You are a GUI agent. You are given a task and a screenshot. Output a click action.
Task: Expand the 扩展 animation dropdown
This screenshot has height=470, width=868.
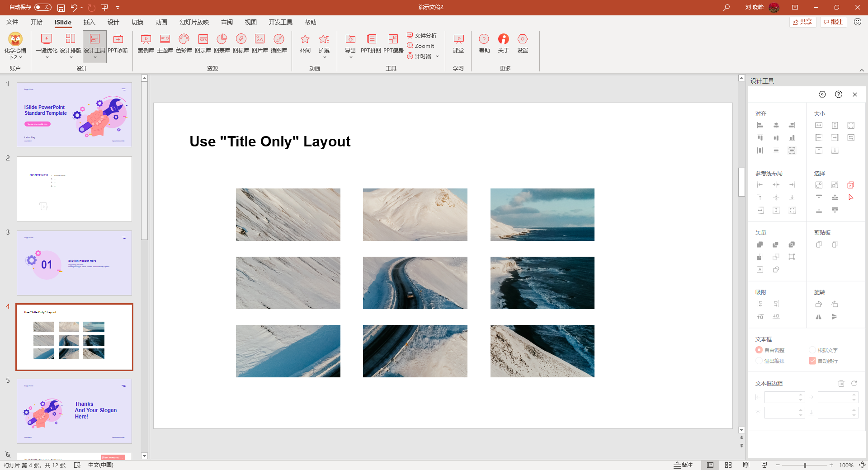point(324,57)
